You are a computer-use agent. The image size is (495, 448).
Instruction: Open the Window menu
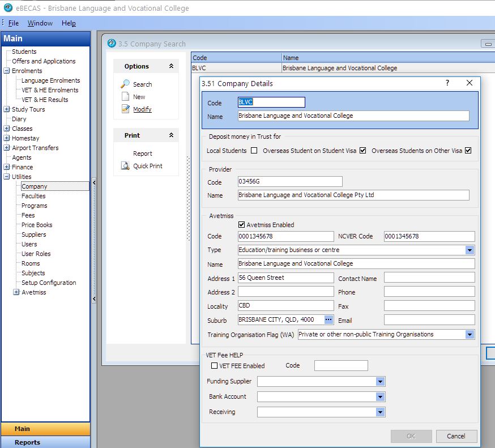[40, 23]
